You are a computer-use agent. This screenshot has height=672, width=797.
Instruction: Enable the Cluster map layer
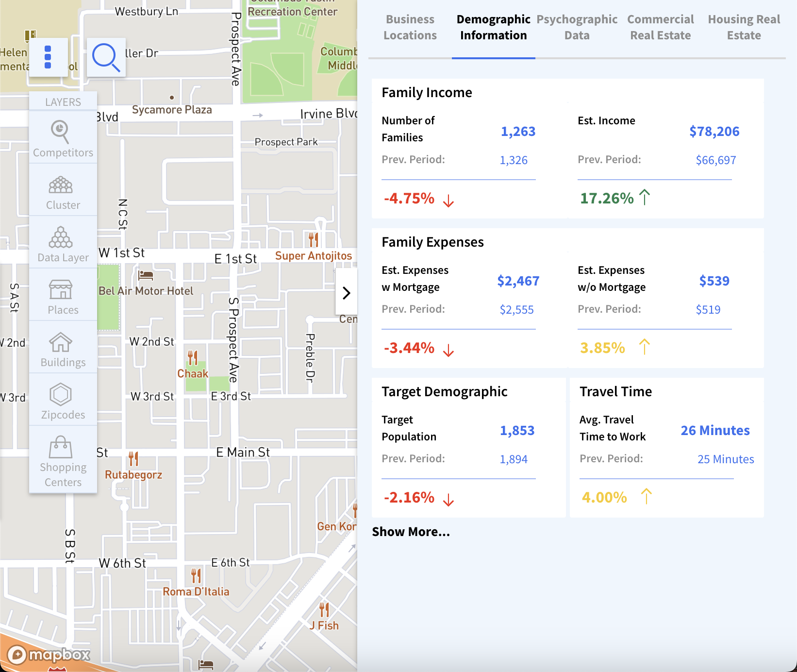63,192
